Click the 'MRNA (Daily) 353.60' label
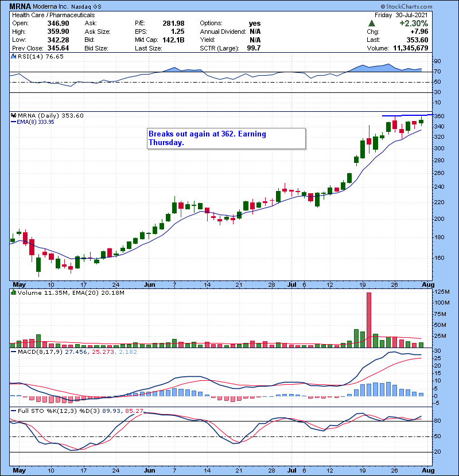 50,115
